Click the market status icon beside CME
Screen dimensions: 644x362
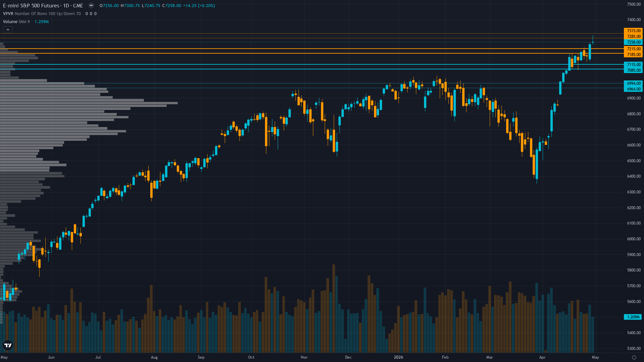91,5
